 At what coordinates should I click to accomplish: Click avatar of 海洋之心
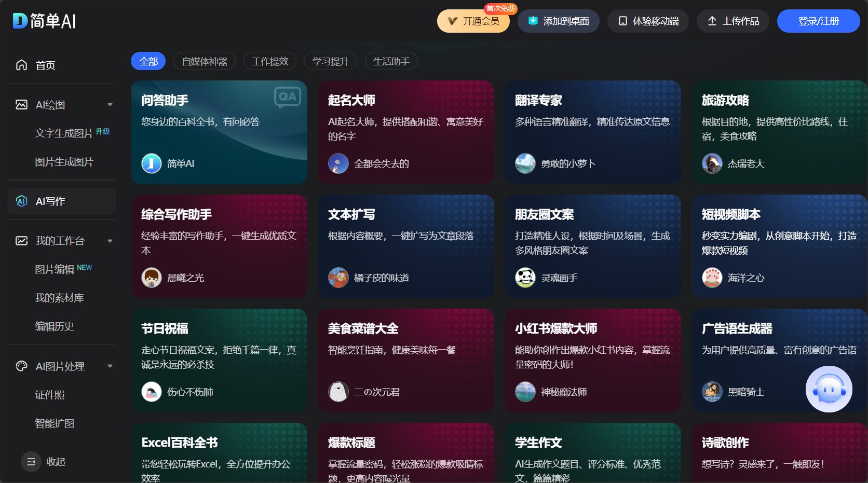(712, 278)
